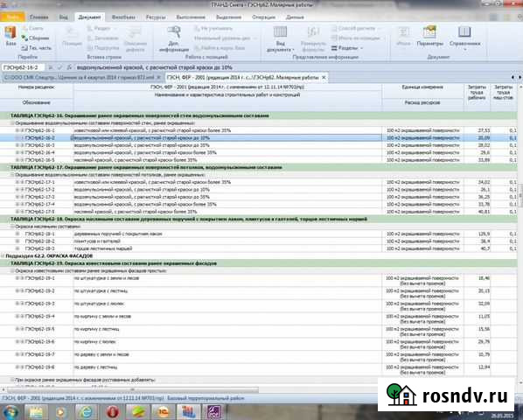Screen dimensions: 523x420
Task: Switch to the Вид ribbon tab
Action: click(63, 17)
